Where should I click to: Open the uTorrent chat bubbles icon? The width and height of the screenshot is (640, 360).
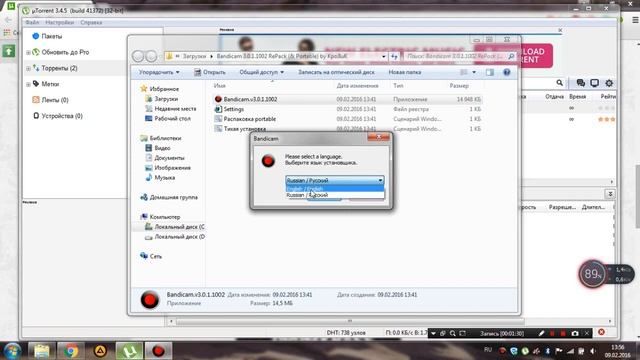[x=580, y=83]
